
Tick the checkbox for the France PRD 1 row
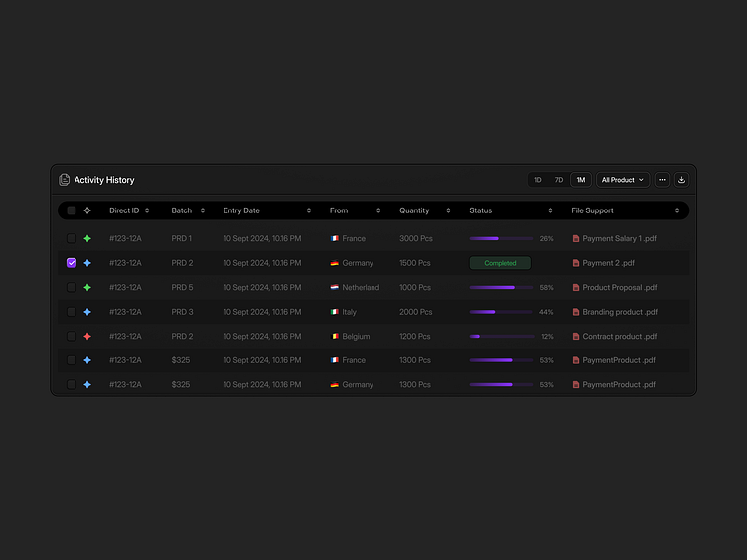coord(72,239)
